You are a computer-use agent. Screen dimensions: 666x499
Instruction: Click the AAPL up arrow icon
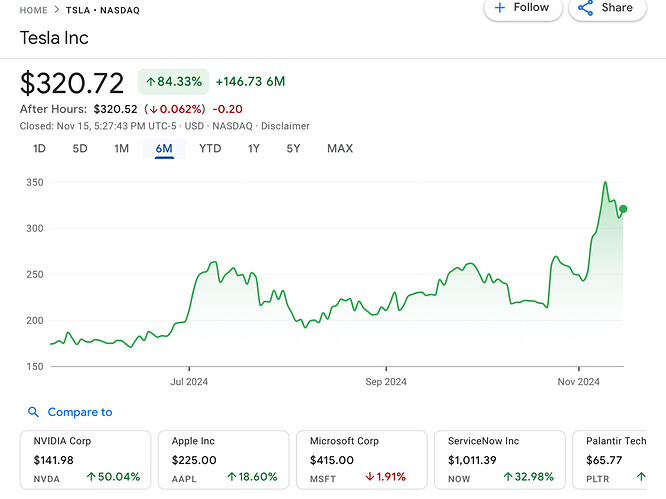coord(231,477)
